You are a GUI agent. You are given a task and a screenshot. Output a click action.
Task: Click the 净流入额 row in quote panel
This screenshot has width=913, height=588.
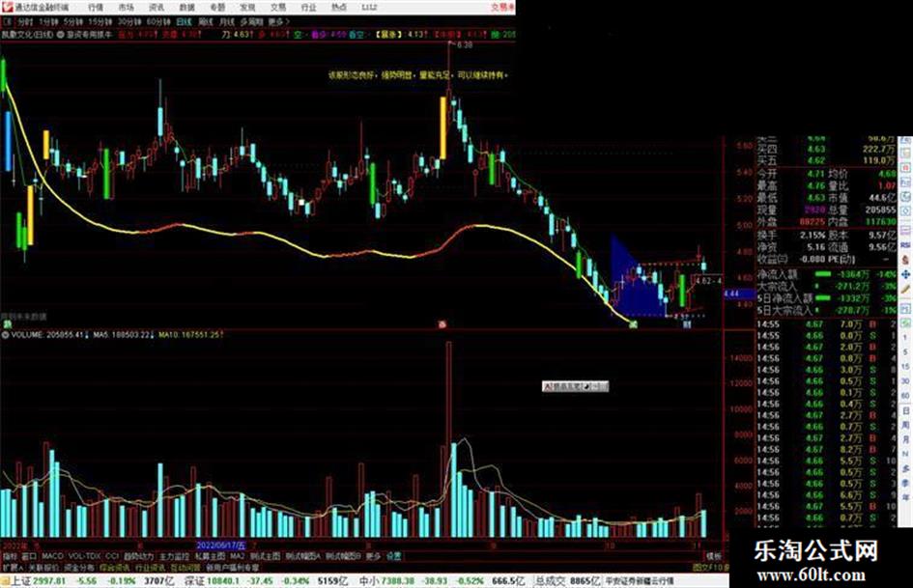(827, 273)
